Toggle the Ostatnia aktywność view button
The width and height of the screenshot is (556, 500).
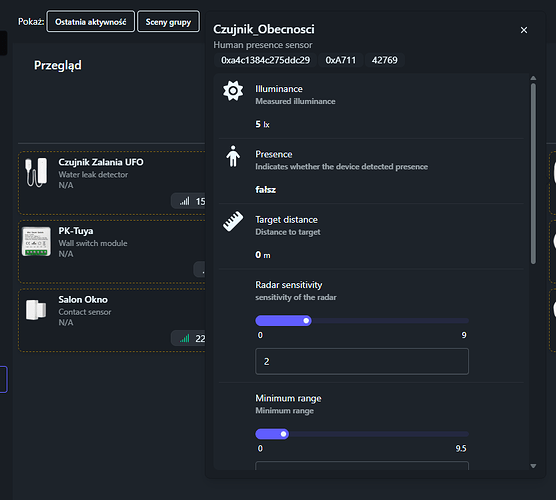(x=90, y=22)
